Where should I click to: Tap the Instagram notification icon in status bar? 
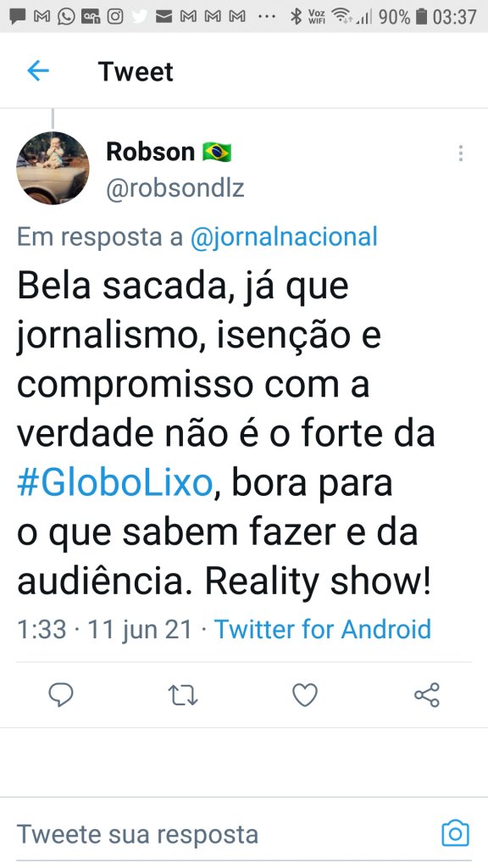pos(115,17)
